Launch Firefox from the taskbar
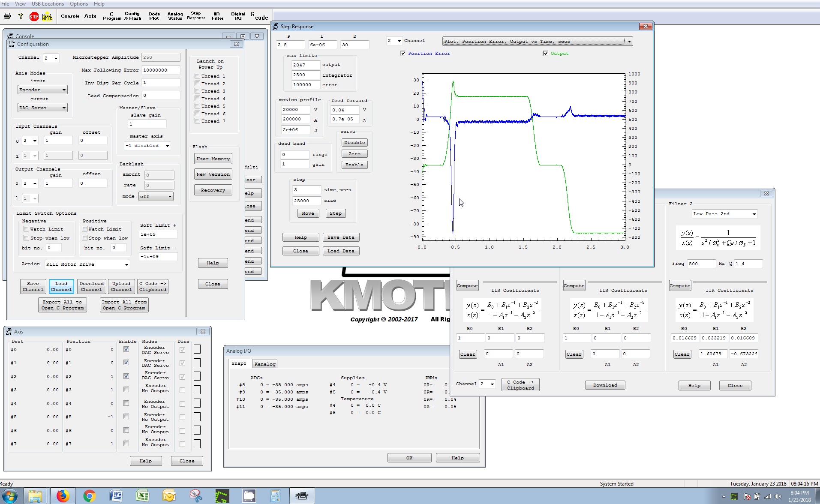 pos(63,496)
